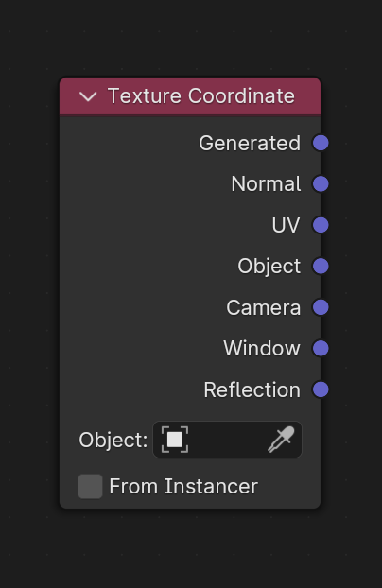
Task: Click the UV output socket dot
Action: [321, 225]
